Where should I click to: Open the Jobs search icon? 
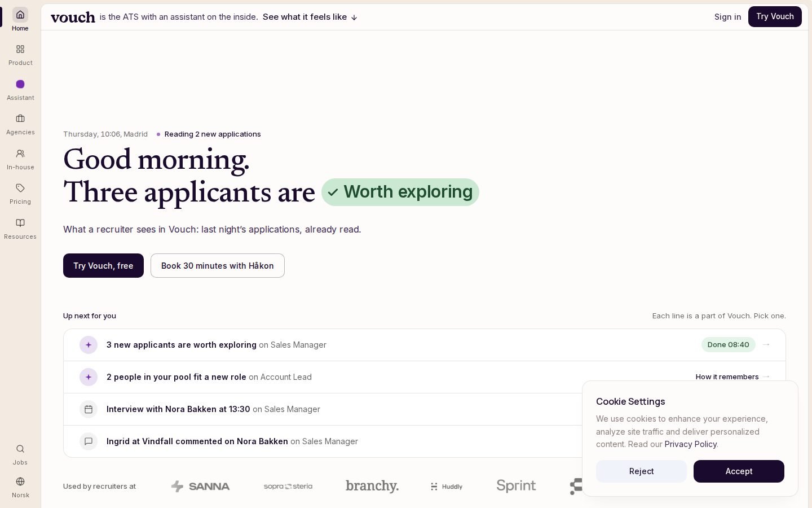(x=20, y=449)
